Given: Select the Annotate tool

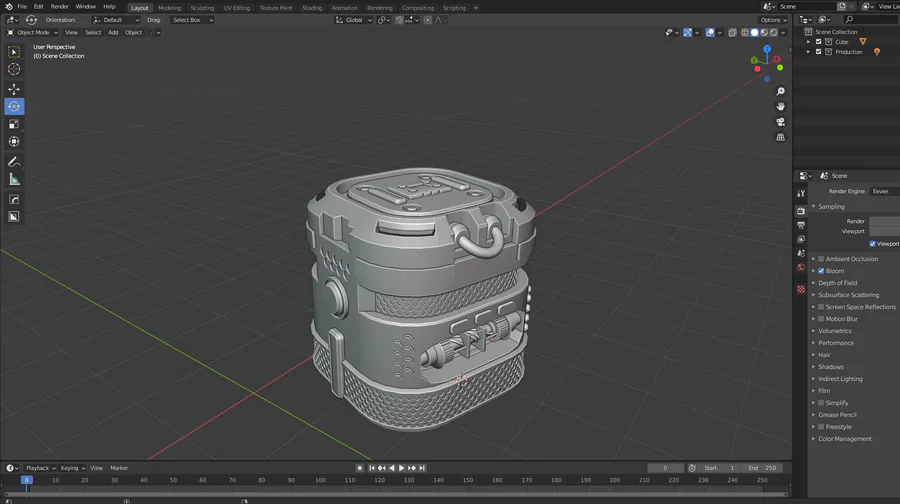Looking at the screenshot, I should coord(14,162).
